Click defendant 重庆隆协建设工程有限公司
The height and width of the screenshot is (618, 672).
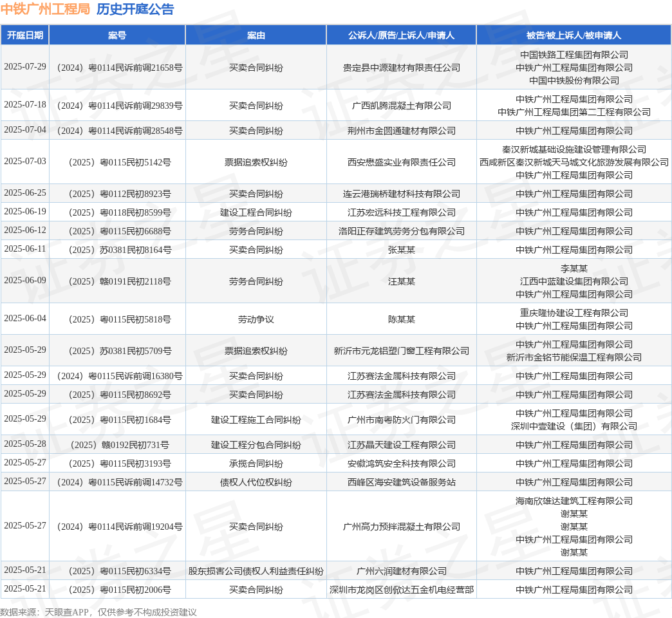574,313
